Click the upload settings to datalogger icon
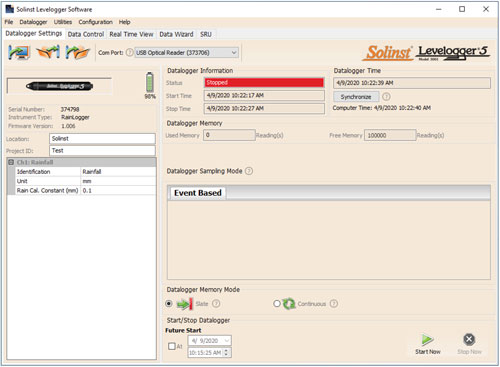This screenshot has height=367, width=500. click(x=49, y=52)
